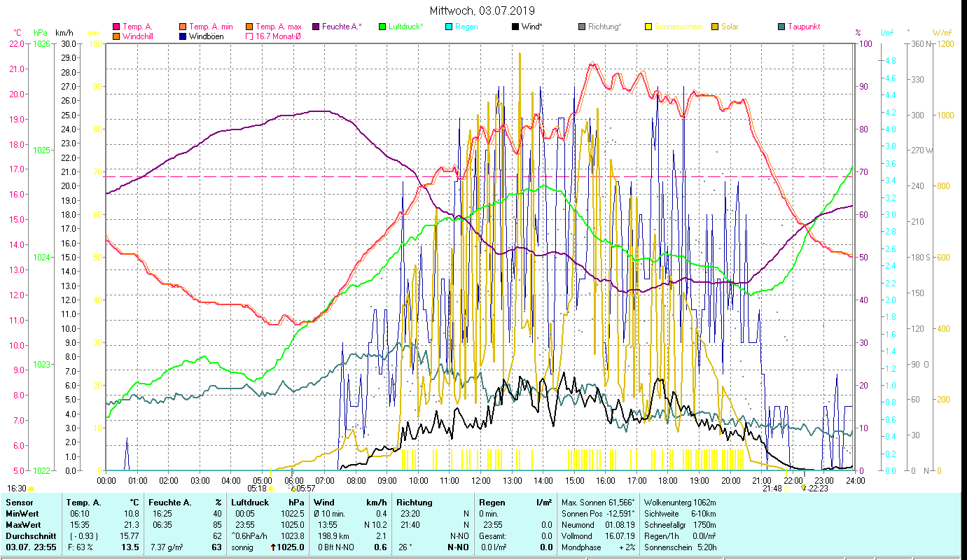This screenshot has height=560, width=967.
Task: Click the timestamp 03.07. 23:55
Action: pos(31,547)
